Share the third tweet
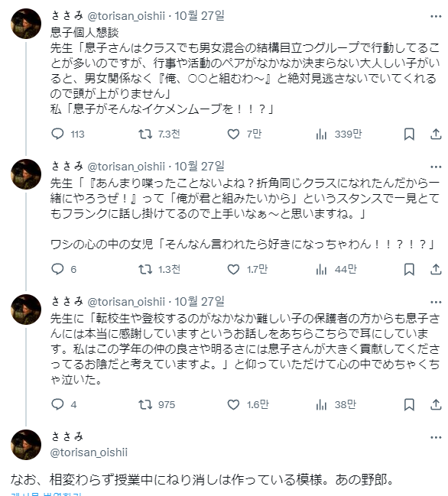Viewport: 448px width, 496px height. 436,404
